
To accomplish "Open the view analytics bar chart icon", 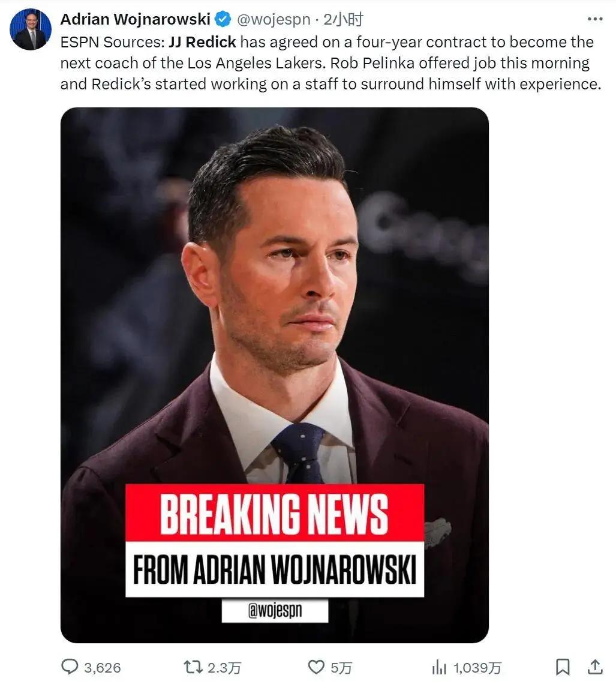I will point(439,667).
